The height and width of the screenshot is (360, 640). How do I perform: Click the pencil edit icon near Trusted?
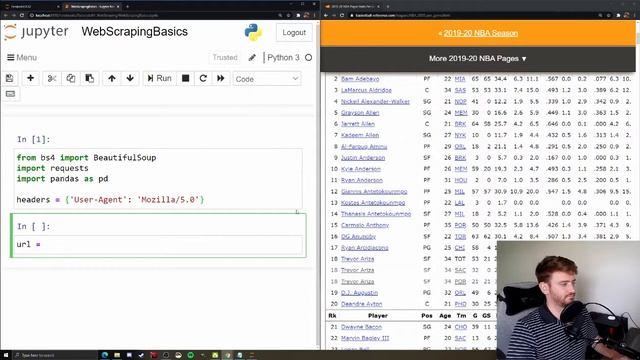click(252, 58)
